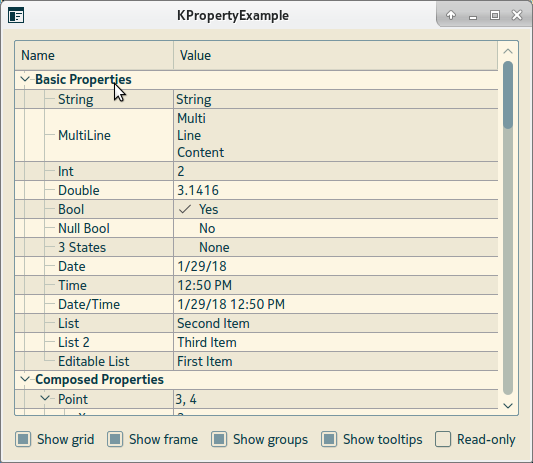Enable the Read-only checkbox

pos(443,439)
